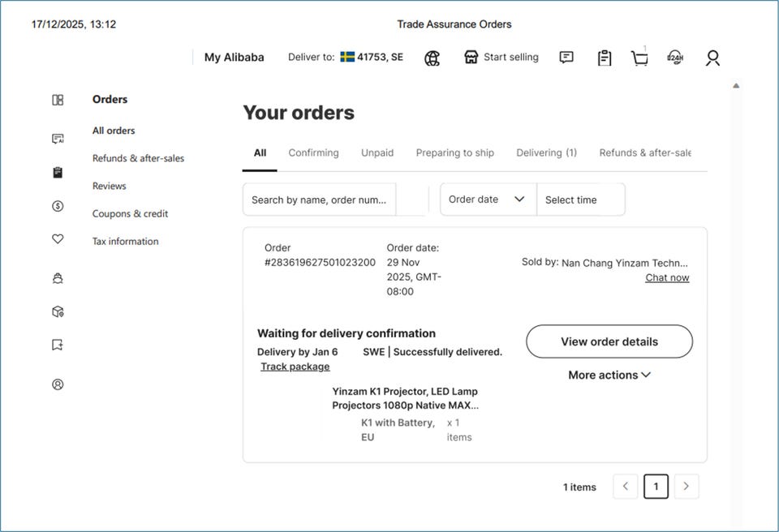Open the messages chat bubble icon
This screenshot has height=532, width=779.
566,57
